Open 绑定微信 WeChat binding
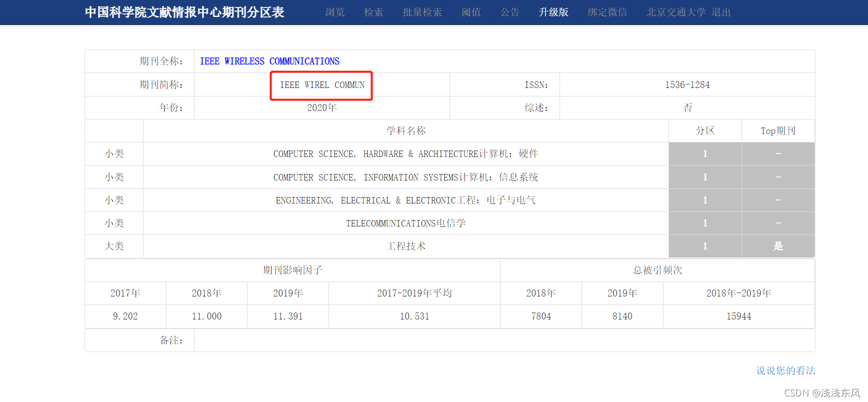Screen dimensions: 868x402 (x=607, y=12)
